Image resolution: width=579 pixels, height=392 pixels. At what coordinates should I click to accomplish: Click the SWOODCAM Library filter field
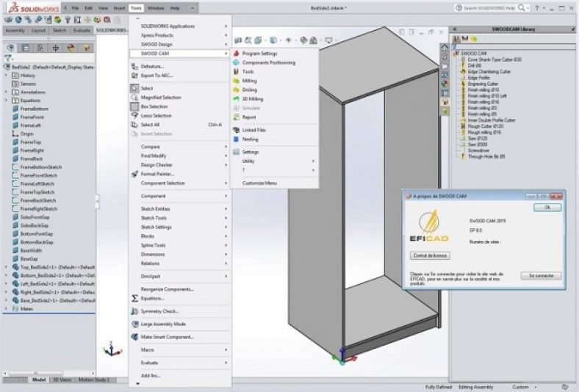click(515, 47)
